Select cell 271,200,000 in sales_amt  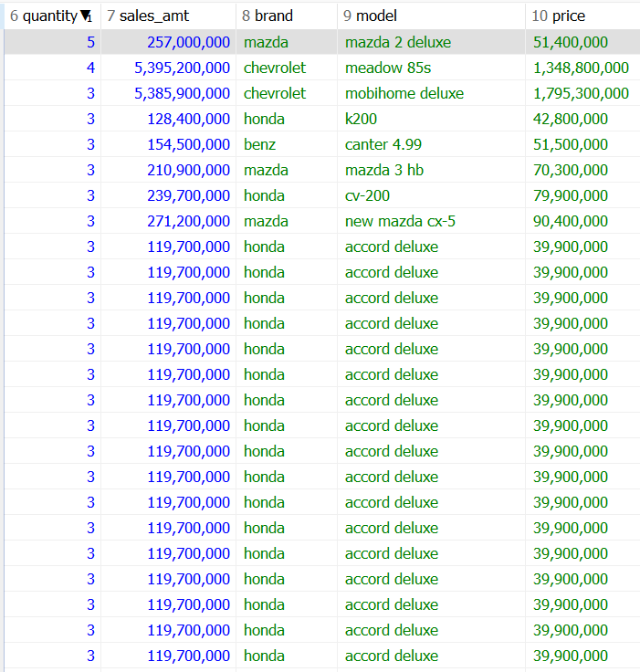pyautogui.click(x=169, y=221)
